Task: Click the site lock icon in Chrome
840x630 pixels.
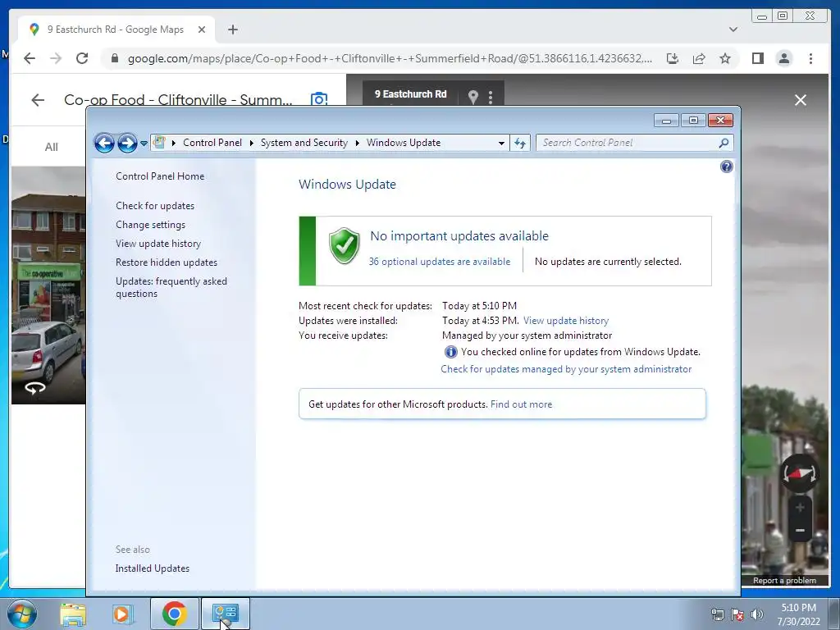Action: point(114,58)
